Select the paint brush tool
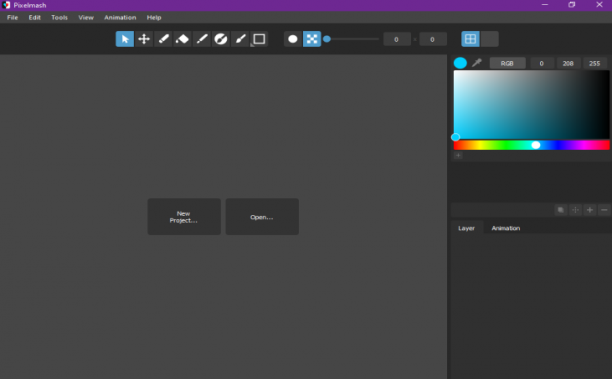The image size is (612, 379). point(240,39)
